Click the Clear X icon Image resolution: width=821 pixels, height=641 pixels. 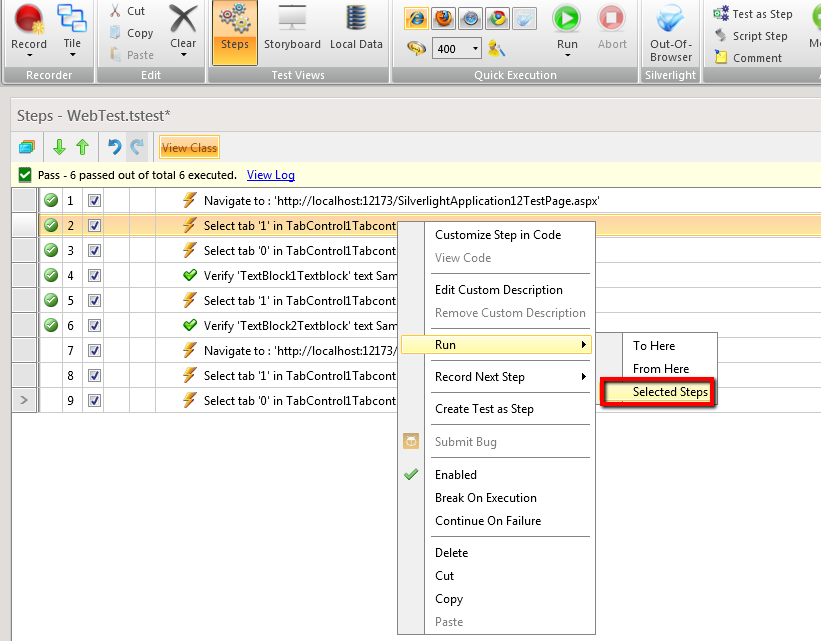click(183, 19)
